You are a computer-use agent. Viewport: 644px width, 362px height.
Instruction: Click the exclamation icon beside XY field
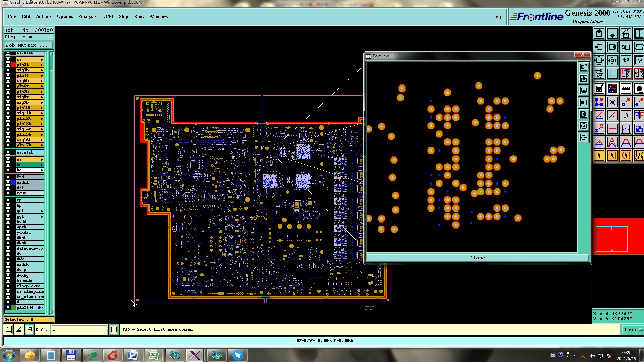114,329
